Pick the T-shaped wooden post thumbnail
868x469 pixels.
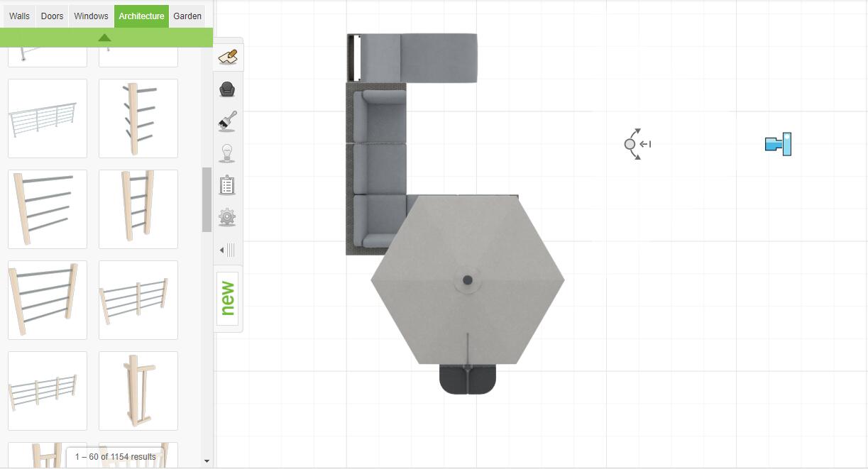138,391
